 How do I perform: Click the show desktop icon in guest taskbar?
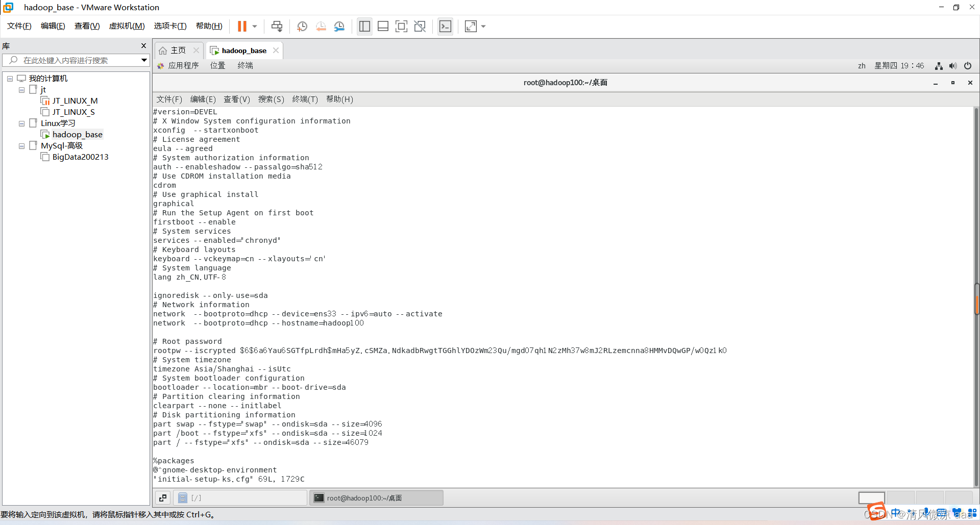(163, 498)
